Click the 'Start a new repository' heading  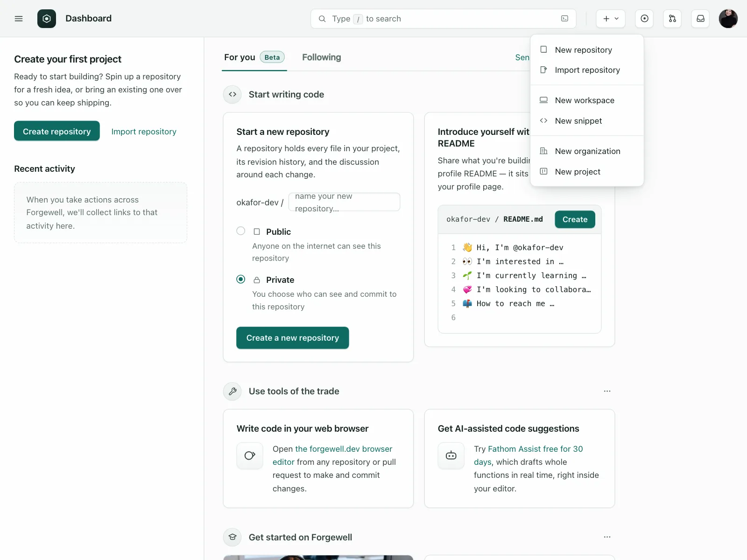click(283, 132)
